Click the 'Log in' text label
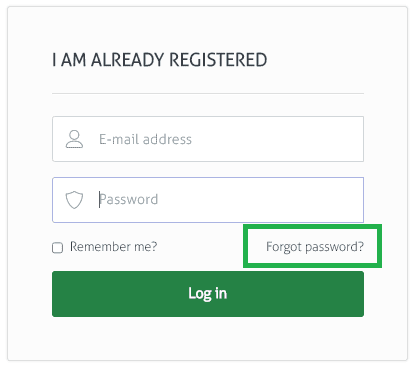This screenshot has height=366, width=418. tap(207, 294)
